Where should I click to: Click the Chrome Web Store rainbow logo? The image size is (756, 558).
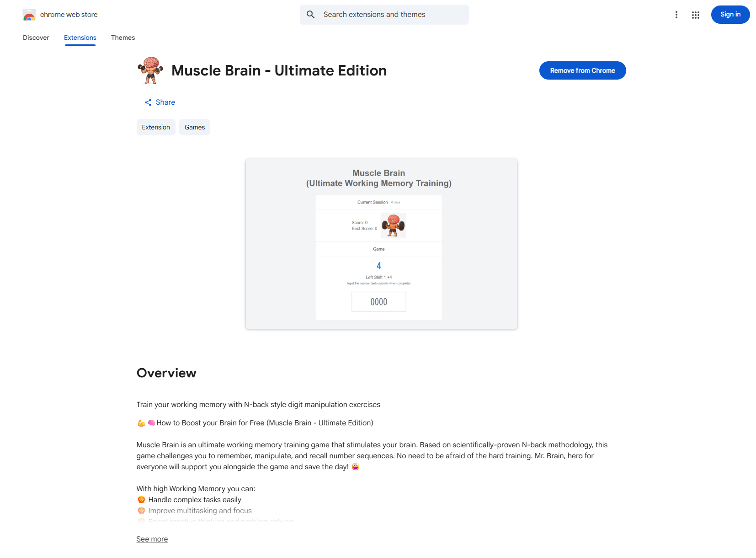coord(29,15)
